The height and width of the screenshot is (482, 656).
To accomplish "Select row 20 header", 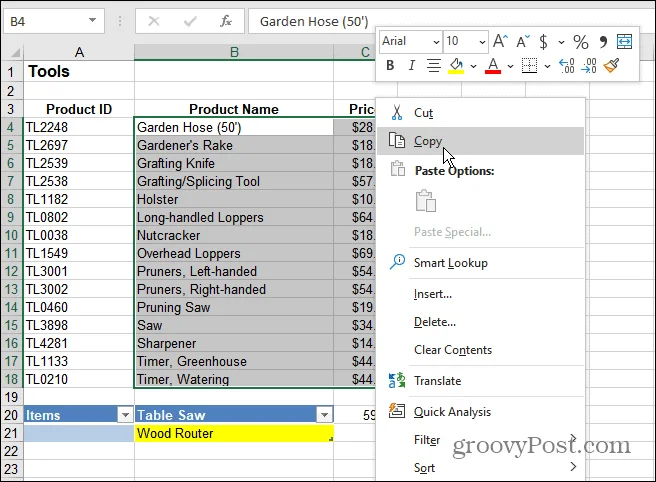I will 11,415.
